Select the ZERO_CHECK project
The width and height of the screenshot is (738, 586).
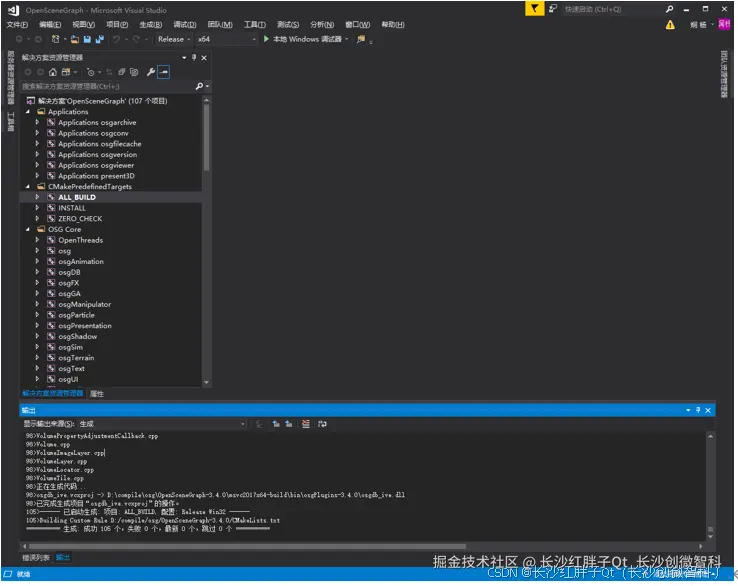click(x=80, y=219)
